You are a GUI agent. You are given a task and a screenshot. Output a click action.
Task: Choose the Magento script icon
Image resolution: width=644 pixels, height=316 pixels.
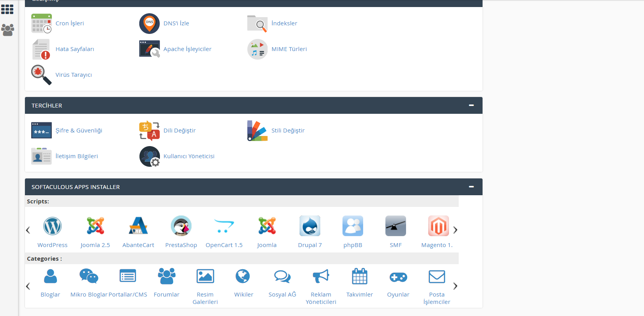pos(438,226)
